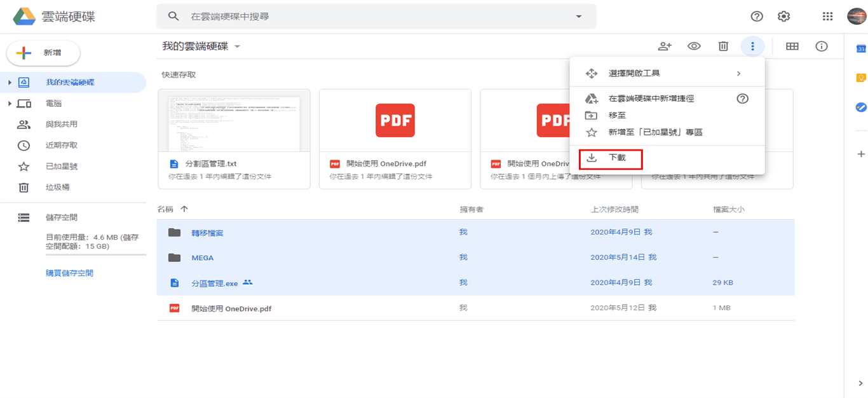Click 2020年5月14日 date of MEGA row
The height and width of the screenshot is (398, 868).
623,257
